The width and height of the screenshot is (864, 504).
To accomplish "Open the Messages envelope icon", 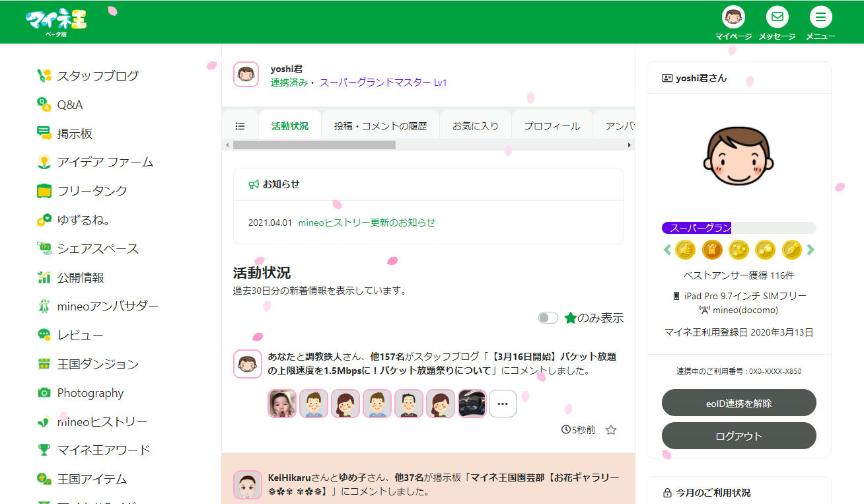I will pos(777,17).
